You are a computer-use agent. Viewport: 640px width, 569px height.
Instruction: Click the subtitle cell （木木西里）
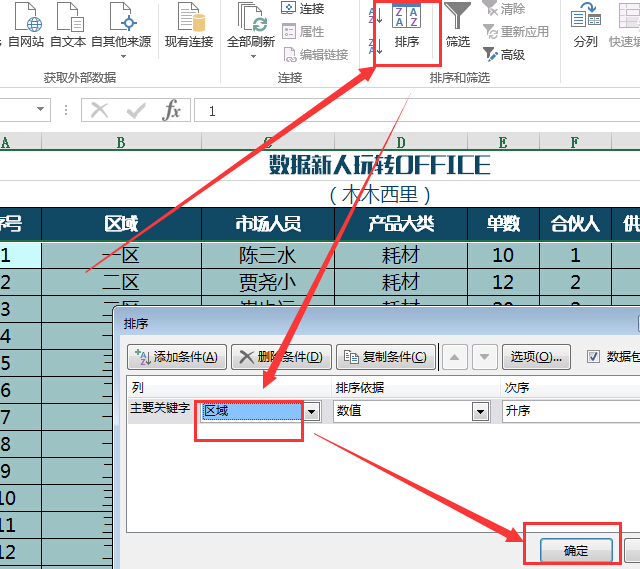pos(380,195)
